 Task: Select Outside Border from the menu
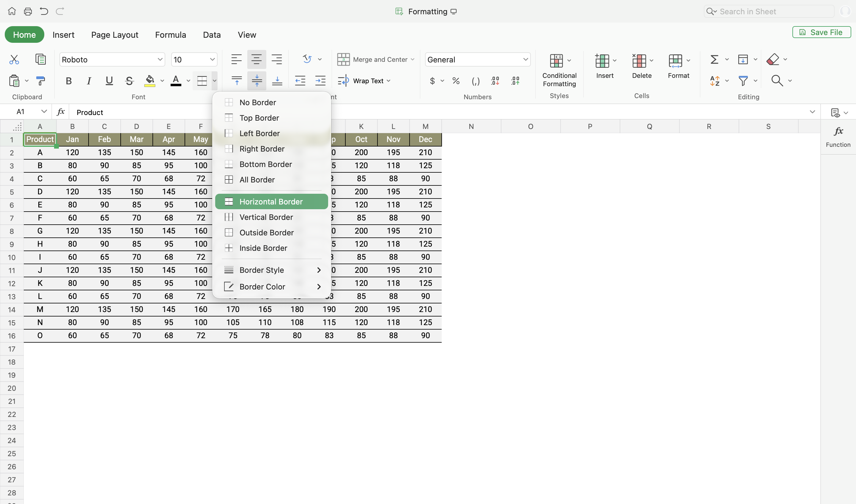click(x=267, y=233)
